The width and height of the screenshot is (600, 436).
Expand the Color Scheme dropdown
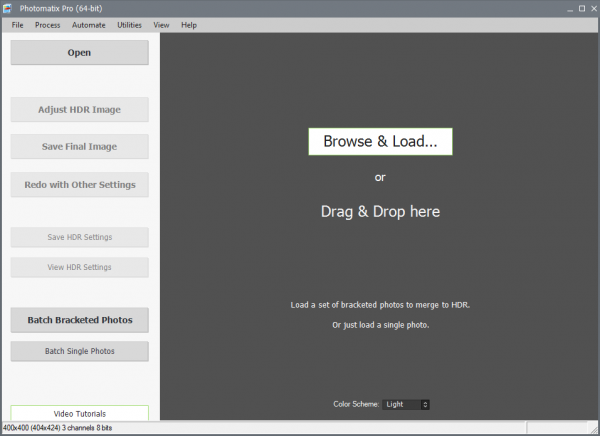[407, 404]
